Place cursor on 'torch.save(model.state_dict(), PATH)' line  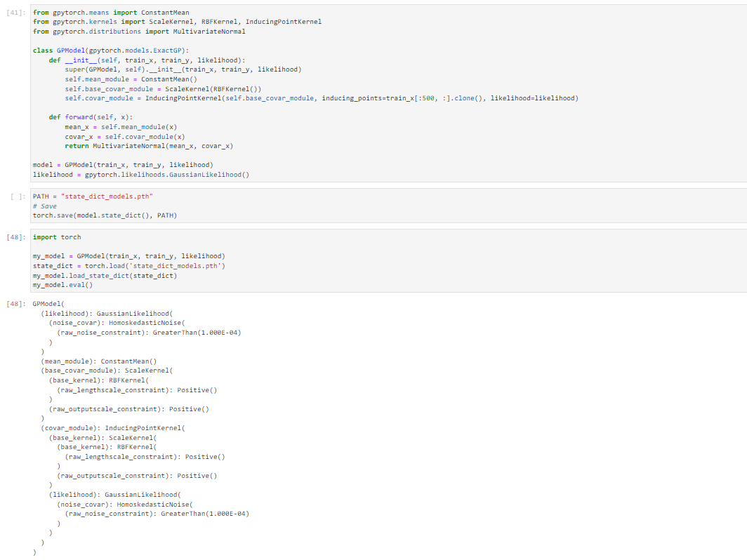click(105, 215)
